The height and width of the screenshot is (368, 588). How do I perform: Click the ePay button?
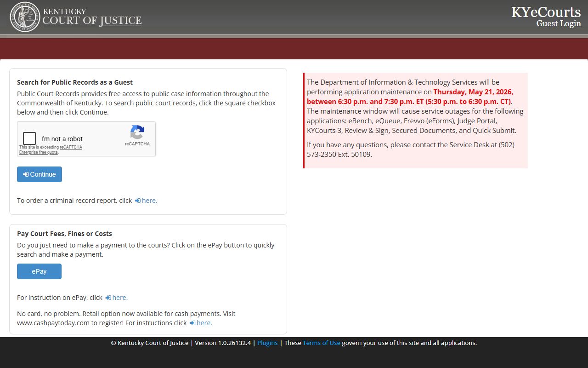point(39,271)
